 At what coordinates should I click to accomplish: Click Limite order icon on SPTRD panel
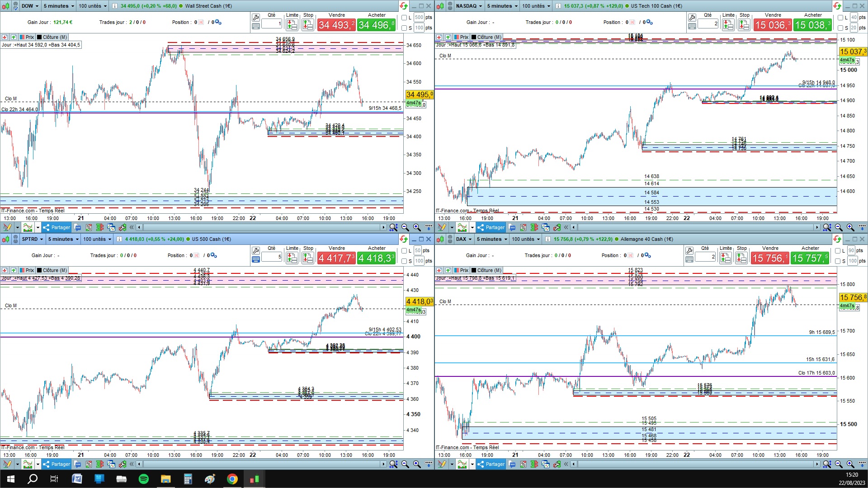click(292, 258)
